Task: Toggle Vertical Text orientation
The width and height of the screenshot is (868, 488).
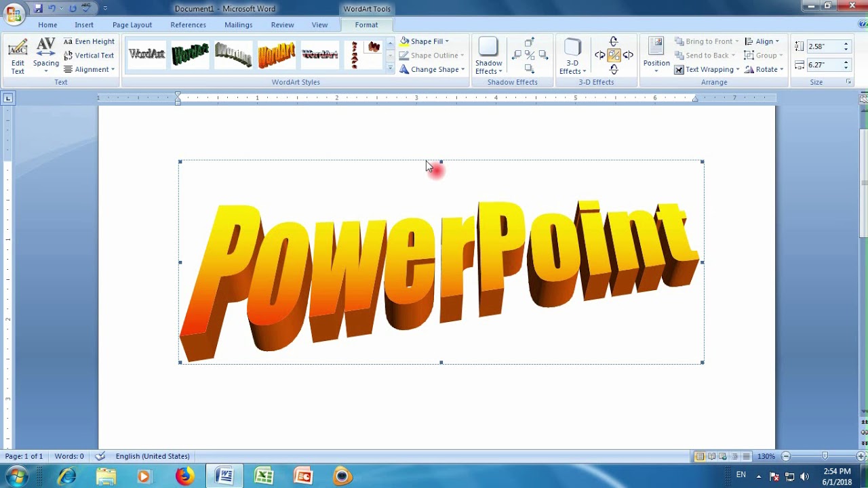Action: pyautogui.click(x=89, y=56)
